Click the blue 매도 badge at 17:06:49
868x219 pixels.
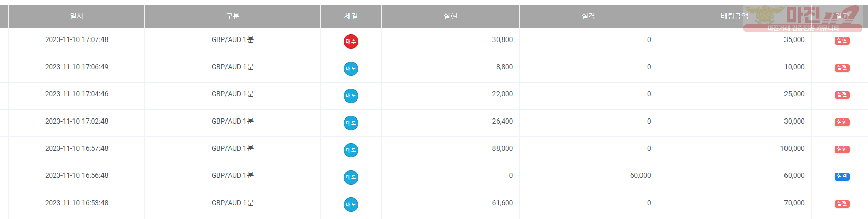(351, 69)
